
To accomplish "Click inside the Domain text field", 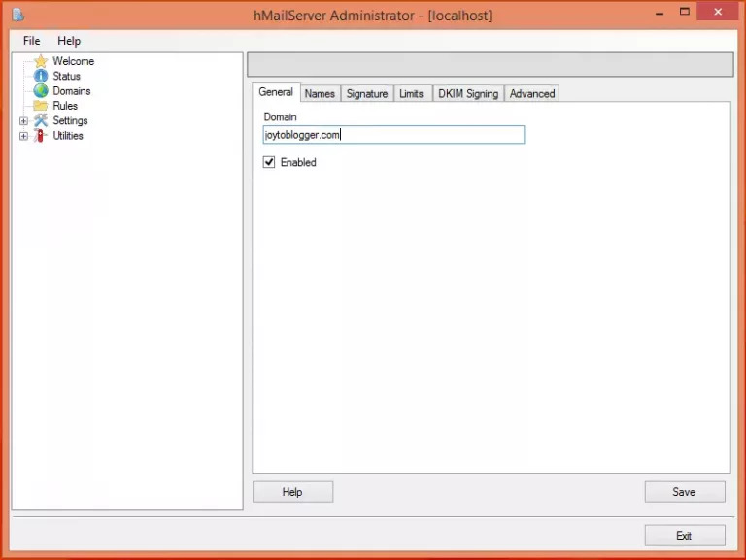I will click(x=393, y=135).
